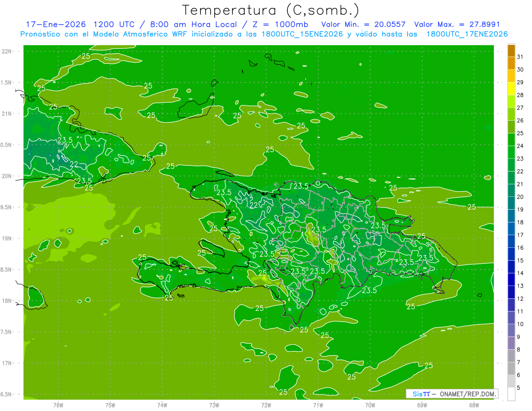The image size is (532, 411).
Task: Click the '15' color scale label
Action: coord(520,261)
